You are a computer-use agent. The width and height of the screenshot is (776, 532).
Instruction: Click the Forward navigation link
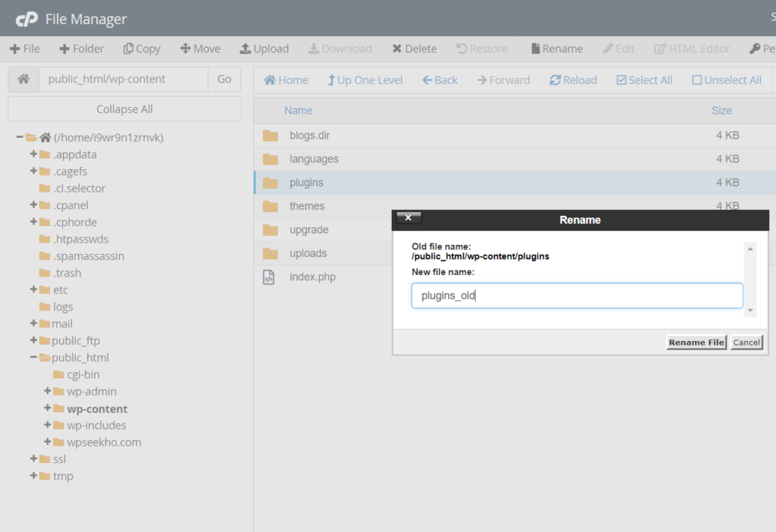tap(503, 80)
